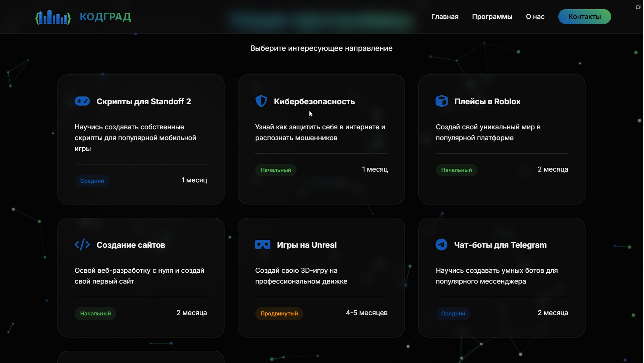Click the description Научись создавать умных ботов
644x363 pixels.
(x=497, y=276)
